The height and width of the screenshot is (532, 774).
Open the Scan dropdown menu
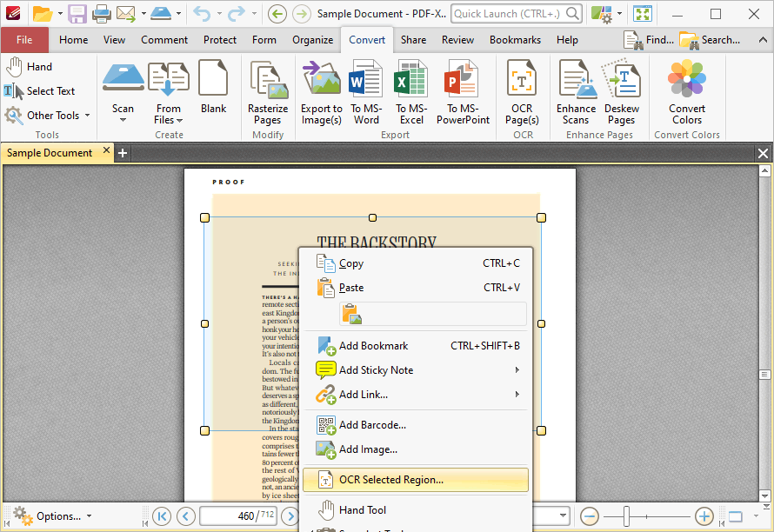[123, 115]
